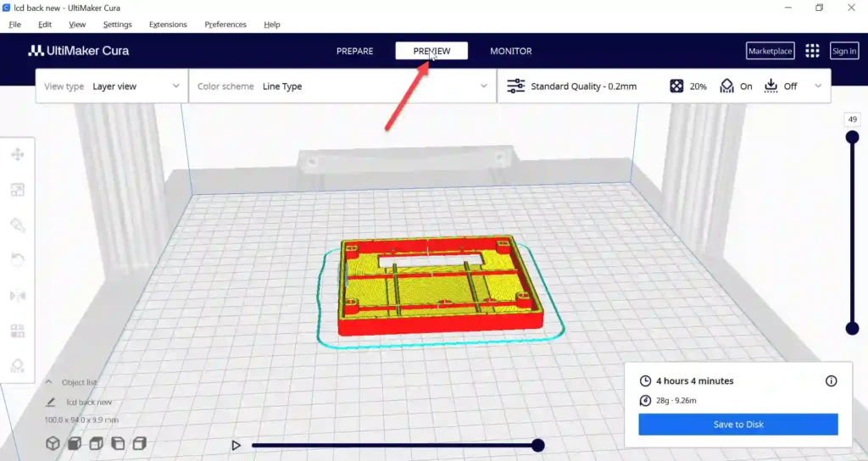This screenshot has height=461, width=868.
Task: Open the Preferences menu
Action: tap(225, 25)
